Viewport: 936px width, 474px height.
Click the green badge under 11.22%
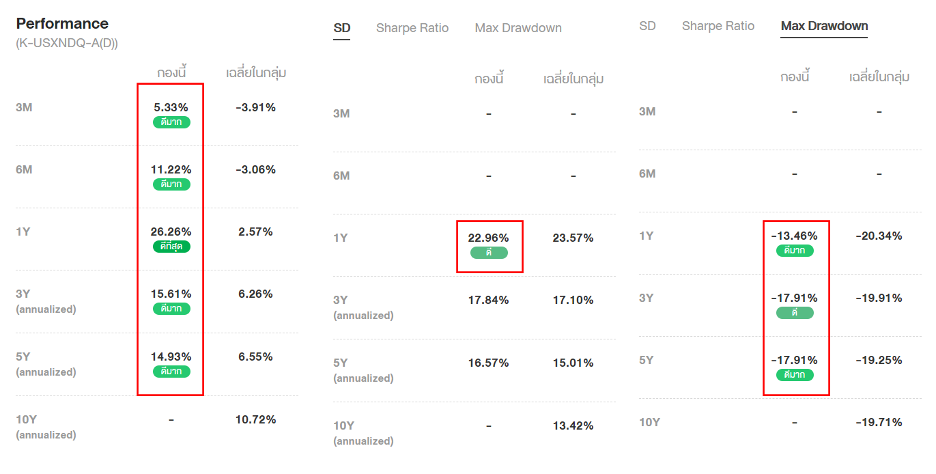coord(171,184)
